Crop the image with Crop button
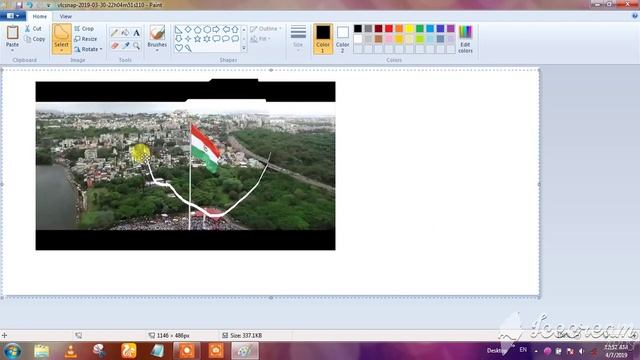Image resolution: width=640 pixels, height=360 pixels. click(x=84, y=29)
